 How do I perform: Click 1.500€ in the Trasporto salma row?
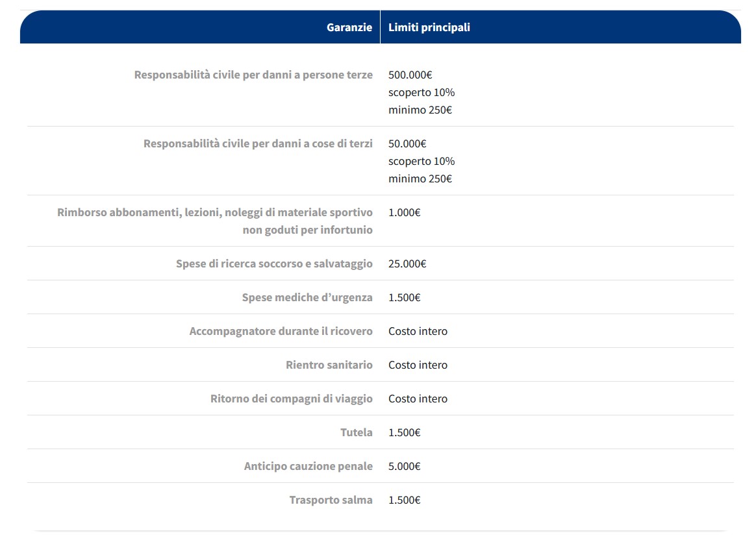coord(404,500)
